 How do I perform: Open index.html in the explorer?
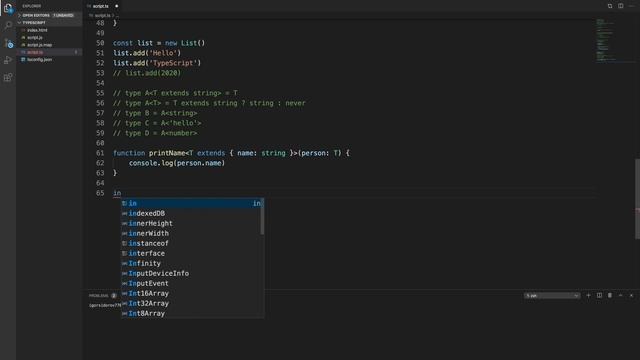(x=37, y=30)
